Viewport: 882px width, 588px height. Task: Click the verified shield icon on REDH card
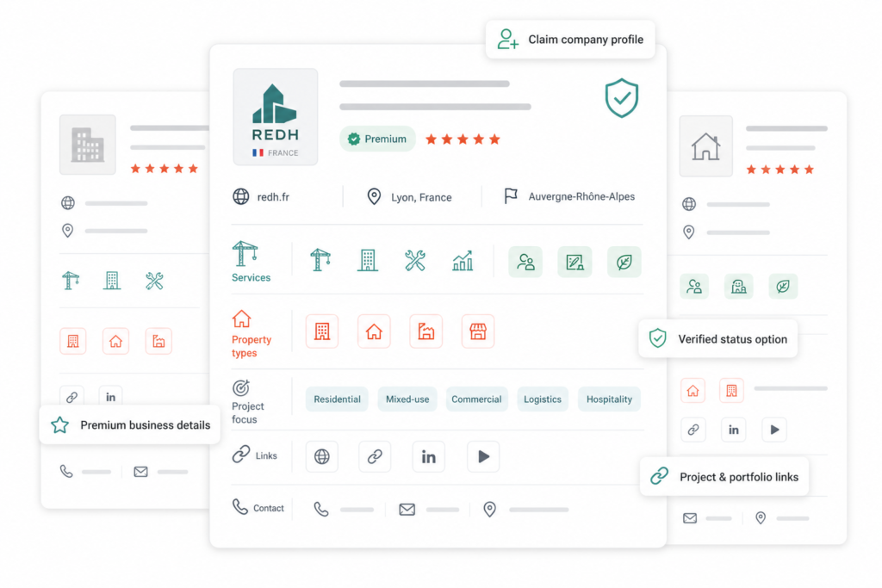[622, 98]
